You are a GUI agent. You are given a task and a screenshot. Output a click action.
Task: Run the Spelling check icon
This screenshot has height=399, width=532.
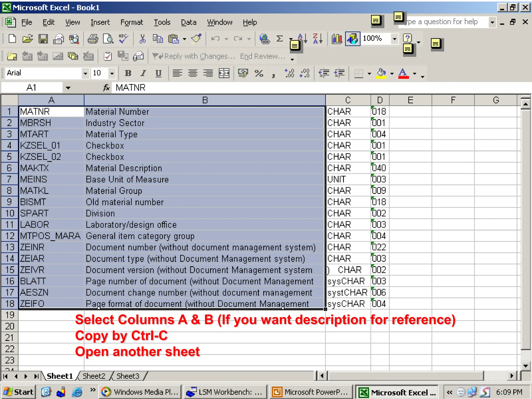(x=123, y=39)
